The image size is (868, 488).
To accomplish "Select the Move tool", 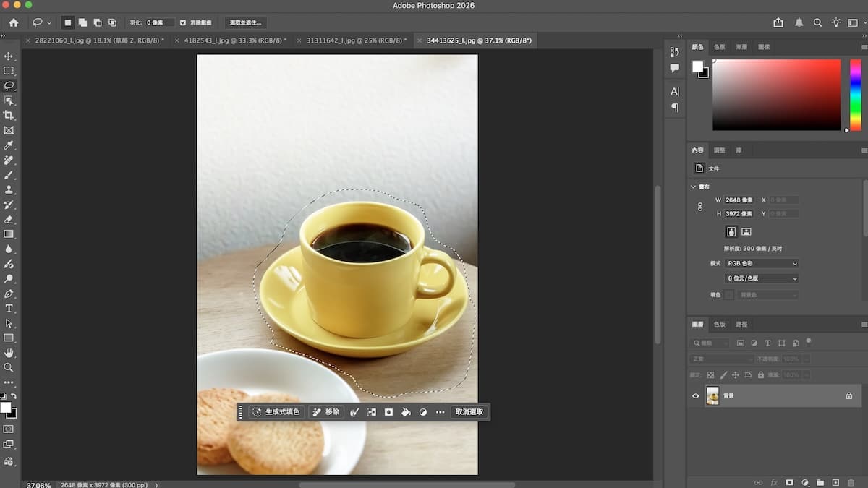I will [9, 56].
